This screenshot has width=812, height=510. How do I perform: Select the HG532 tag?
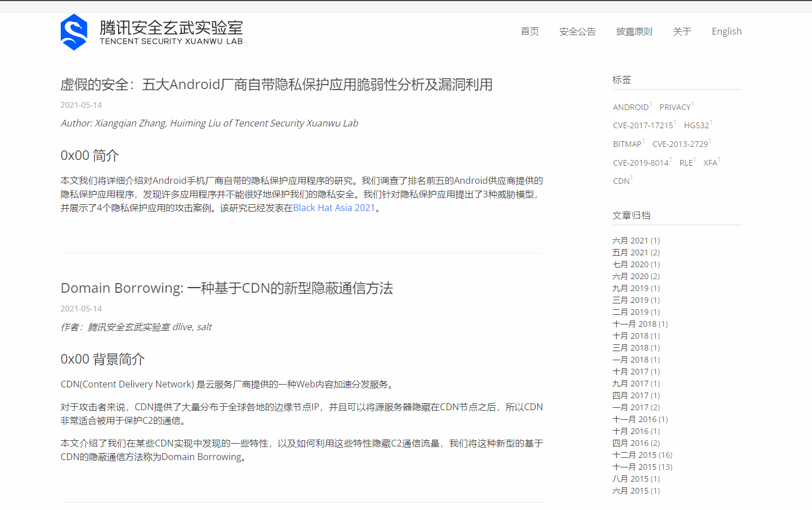point(697,125)
